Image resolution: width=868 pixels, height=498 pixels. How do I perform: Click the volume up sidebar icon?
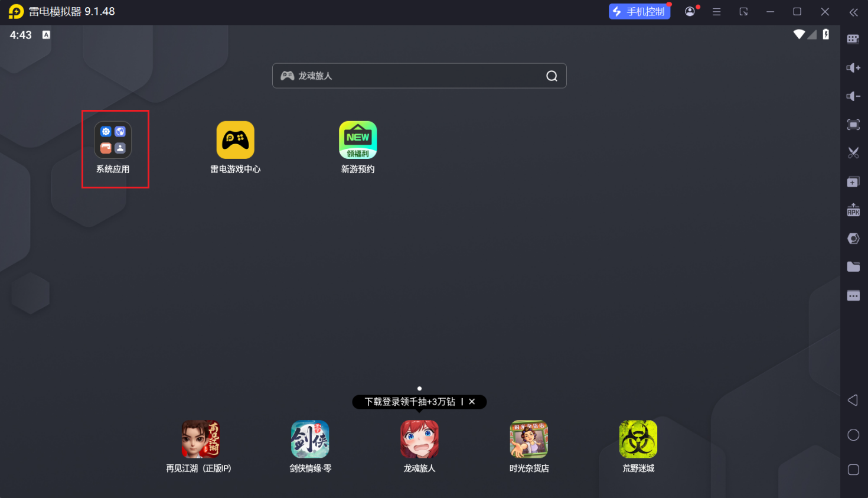(x=853, y=67)
